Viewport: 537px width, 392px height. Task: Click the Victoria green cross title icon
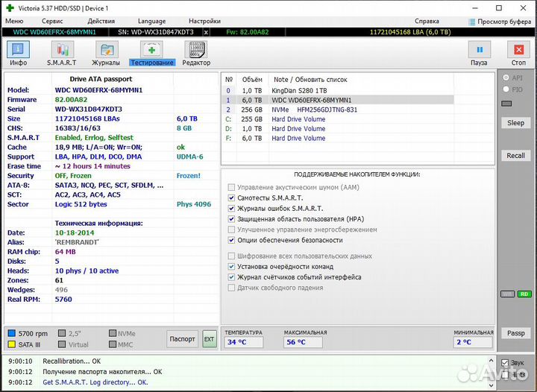[x=10, y=8]
